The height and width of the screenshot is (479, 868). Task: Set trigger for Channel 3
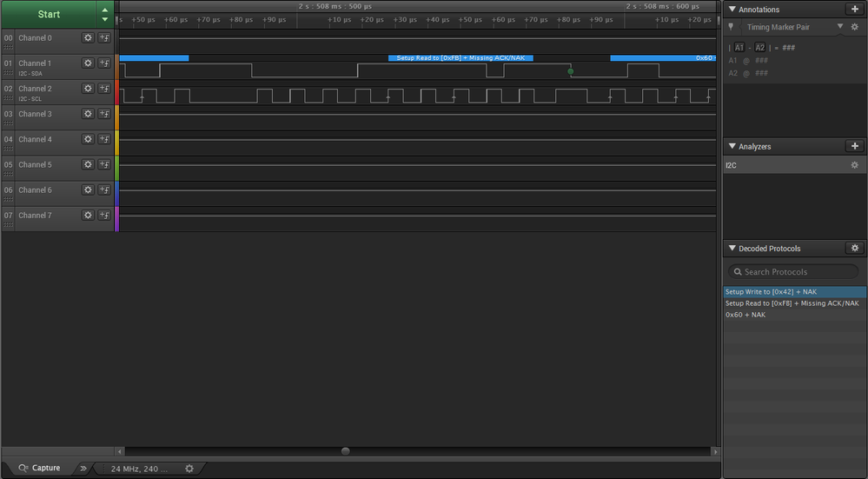[104, 114]
